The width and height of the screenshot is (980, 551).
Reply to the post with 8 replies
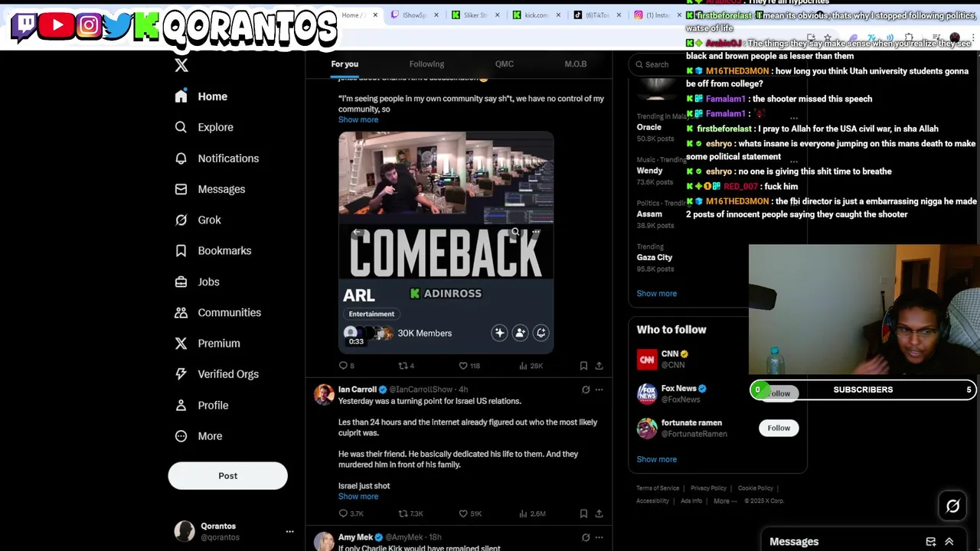coord(347,366)
